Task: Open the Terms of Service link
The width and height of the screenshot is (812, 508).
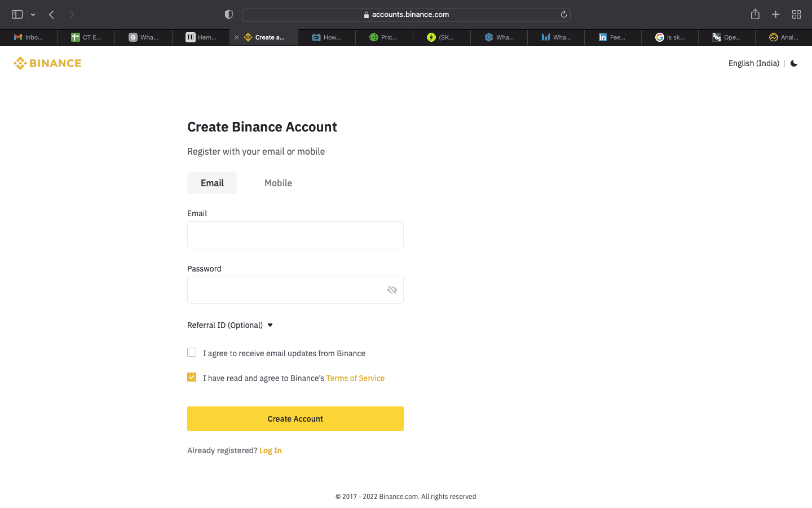Action: 355,378
